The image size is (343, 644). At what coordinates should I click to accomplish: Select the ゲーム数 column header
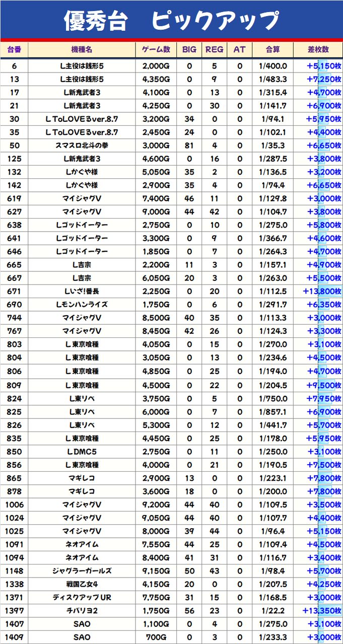156,49
